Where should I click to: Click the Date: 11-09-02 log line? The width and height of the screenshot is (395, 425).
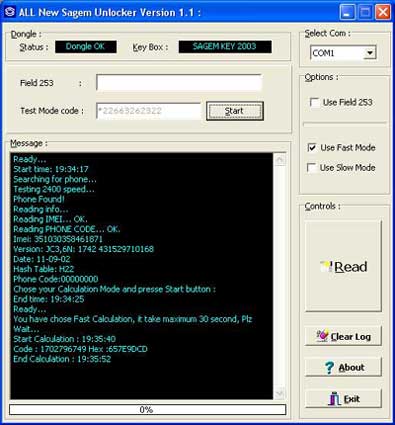click(x=42, y=259)
